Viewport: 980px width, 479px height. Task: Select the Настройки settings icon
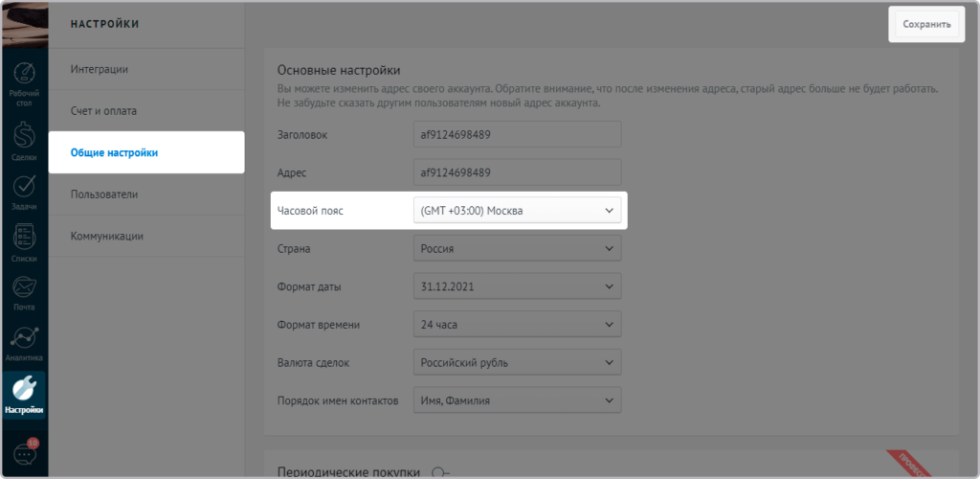[24, 394]
